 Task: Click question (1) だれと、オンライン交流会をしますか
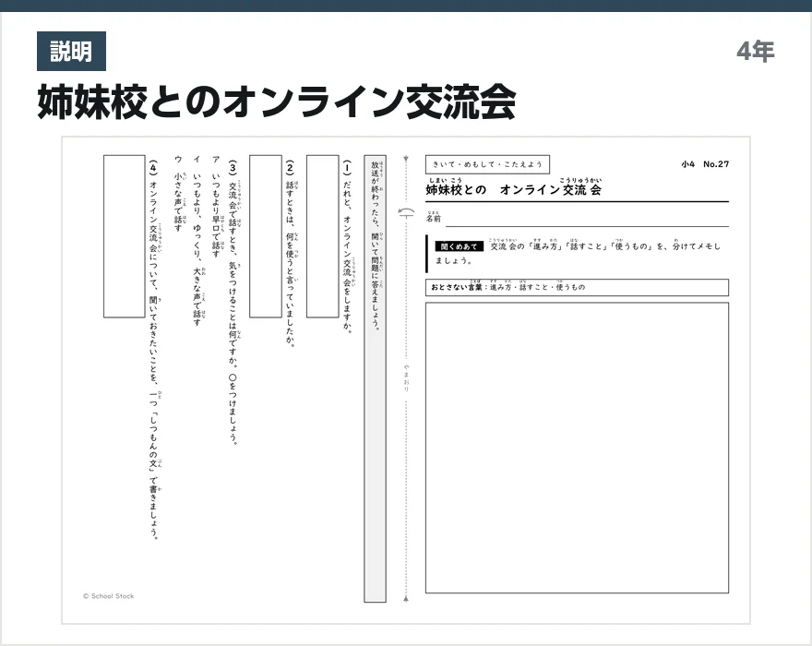coord(347,246)
